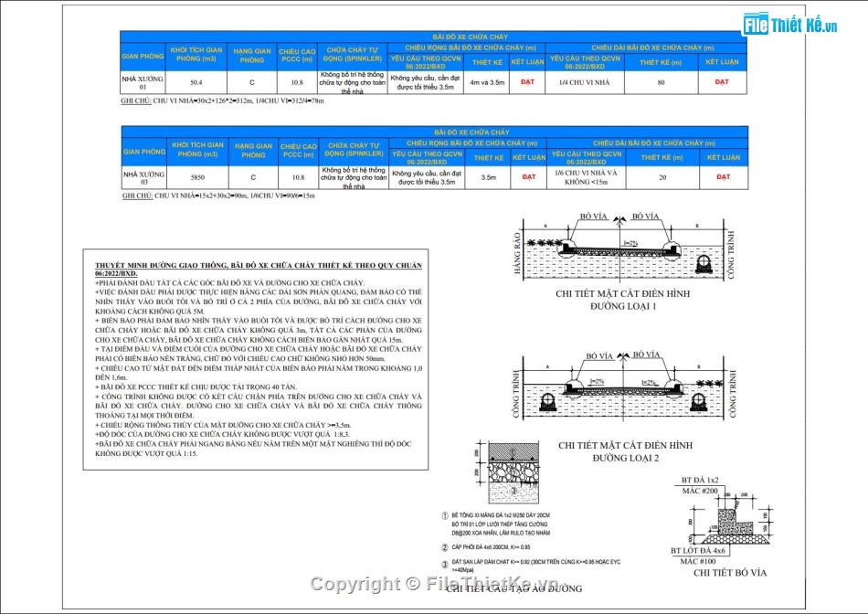
Task: Click the line 'ĐỘ DỐC CỦA ĐƯỜNG CHO XE CHỮA CHÁY'
Action: [x=222, y=435]
